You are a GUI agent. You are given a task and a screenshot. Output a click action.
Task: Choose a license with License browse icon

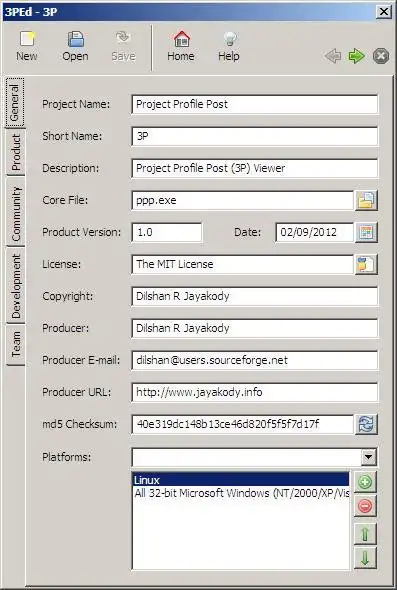click(366, 264)
